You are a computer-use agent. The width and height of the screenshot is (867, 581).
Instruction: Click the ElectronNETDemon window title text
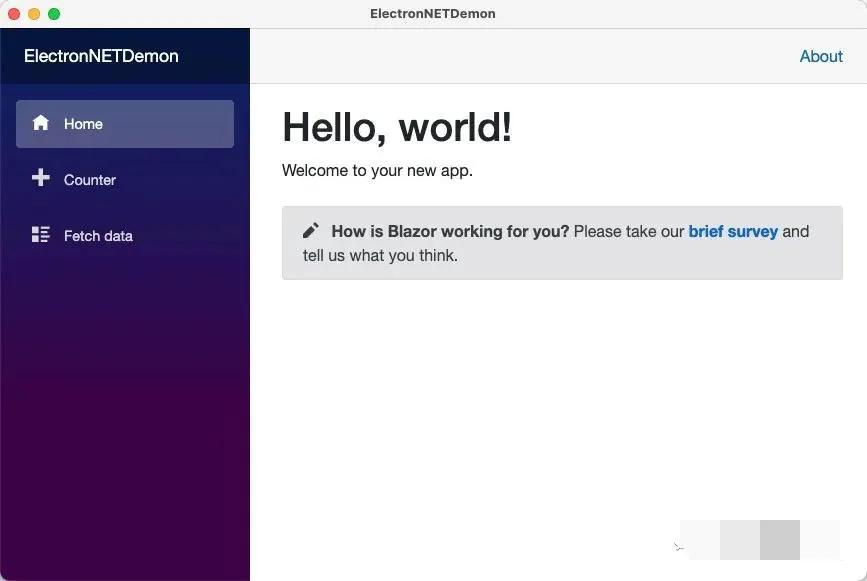click(433, 14)
